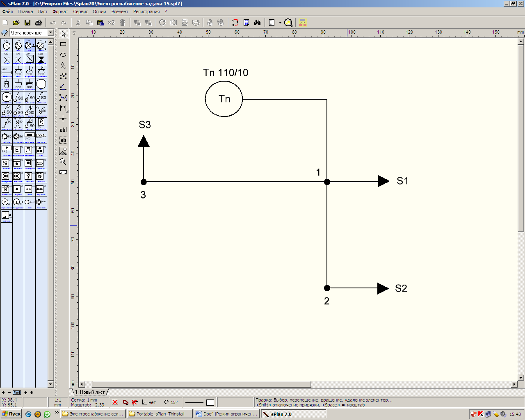The image size is (525, 420).
Task: Click the 1:1 mm scale indicator
Action: 58,402
